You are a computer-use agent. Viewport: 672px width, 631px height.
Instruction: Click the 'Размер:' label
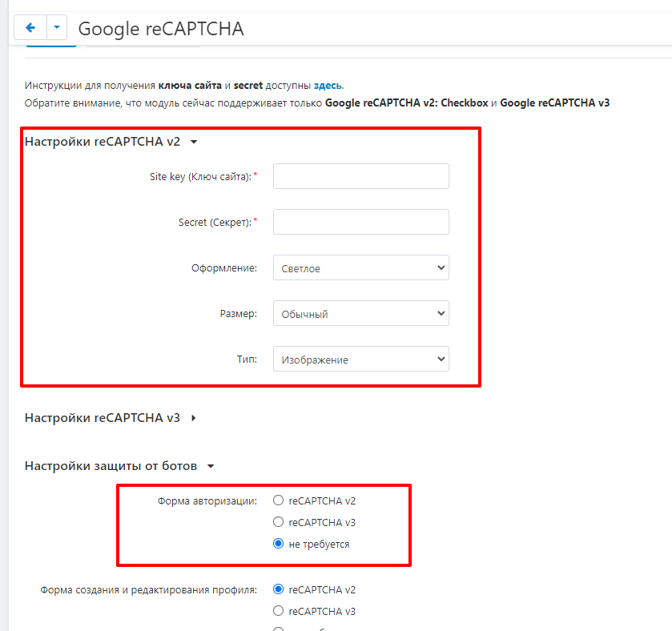click(239, 314)
